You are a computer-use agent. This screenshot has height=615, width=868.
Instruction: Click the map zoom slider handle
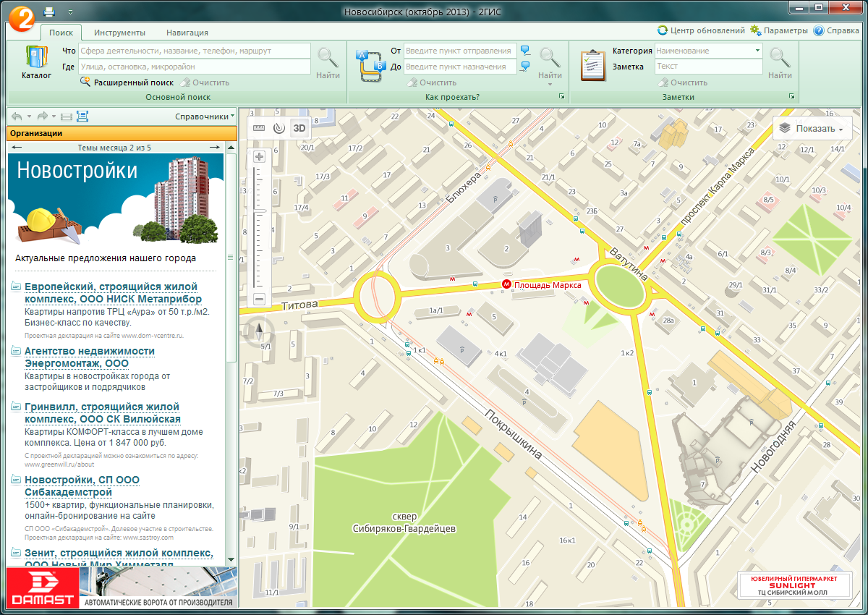260,211
